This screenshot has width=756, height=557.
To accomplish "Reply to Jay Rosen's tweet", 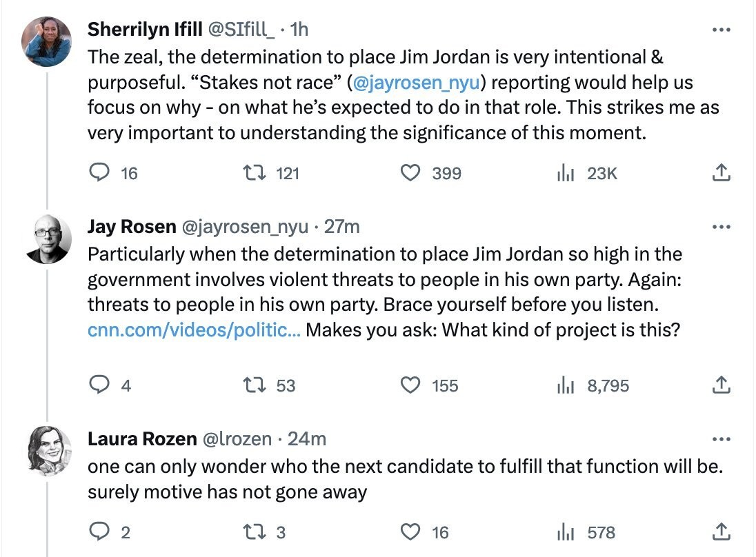I will tap(101, 385).
